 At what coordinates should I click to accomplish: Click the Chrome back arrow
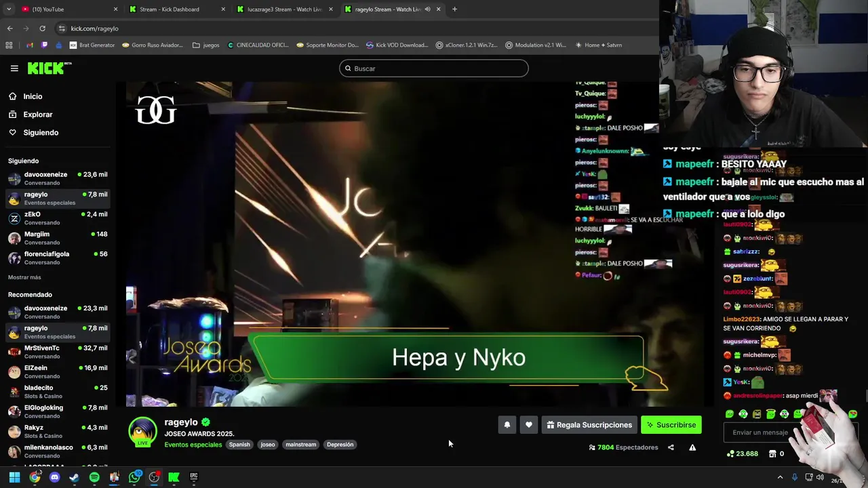tap(9, 28)
